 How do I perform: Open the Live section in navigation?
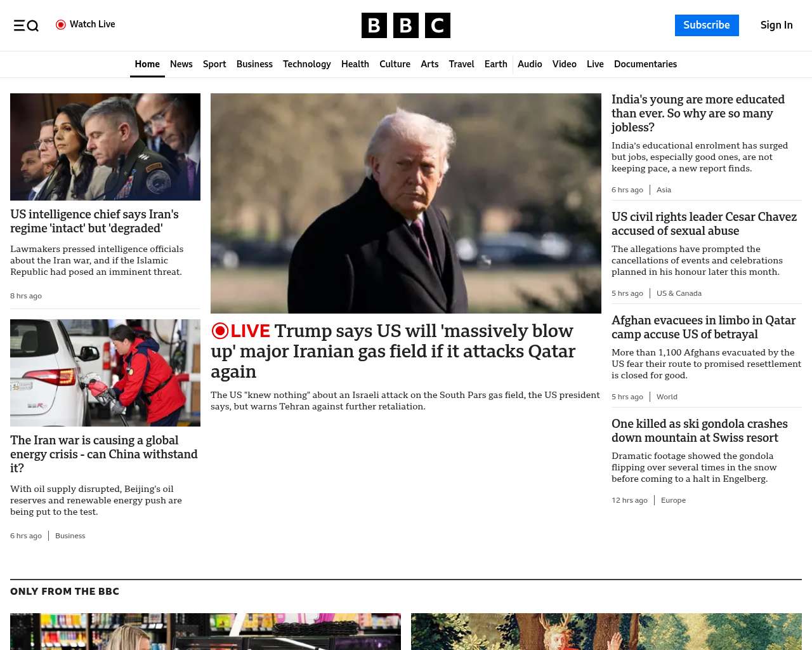tap(595, 64)
